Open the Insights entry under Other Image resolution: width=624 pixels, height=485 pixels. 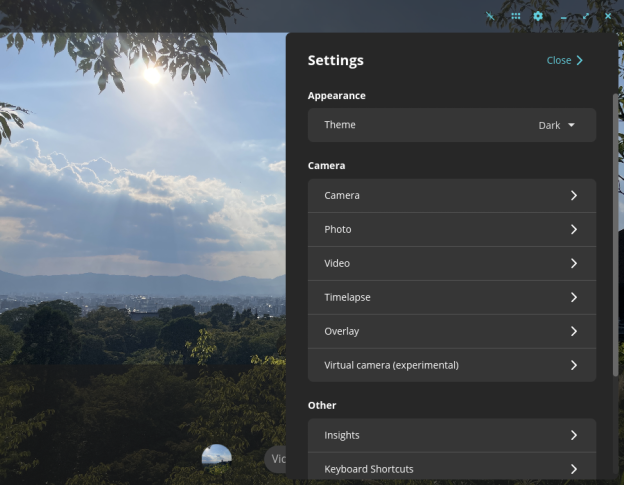click(x=452, y=435)
